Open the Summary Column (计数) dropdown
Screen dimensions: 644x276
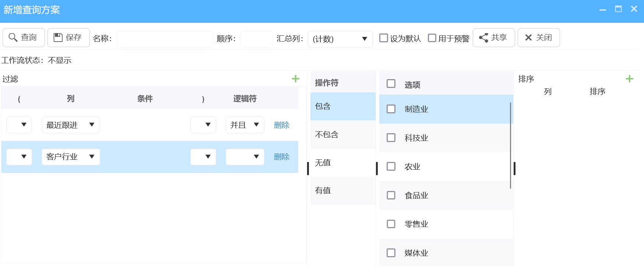(x=340, y=39)
